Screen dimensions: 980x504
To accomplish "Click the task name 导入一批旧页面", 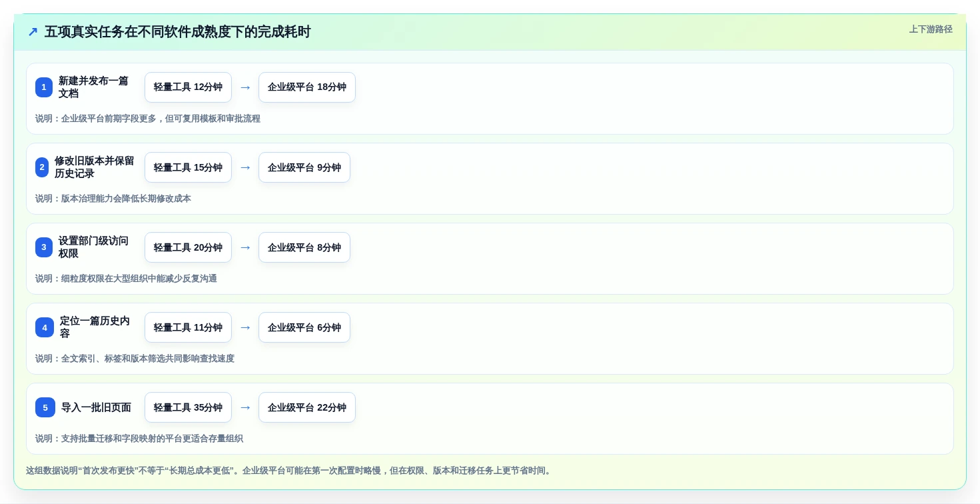I will [96, 407].
